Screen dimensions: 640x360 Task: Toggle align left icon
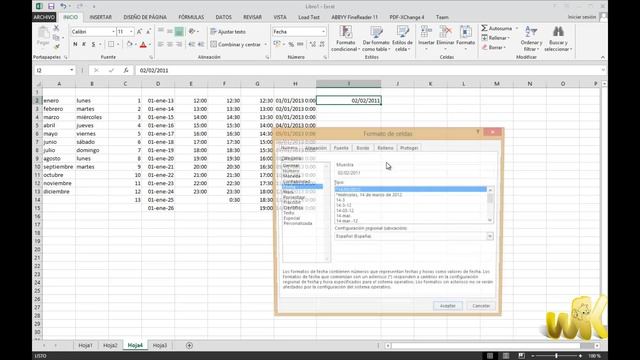[161, 44]
